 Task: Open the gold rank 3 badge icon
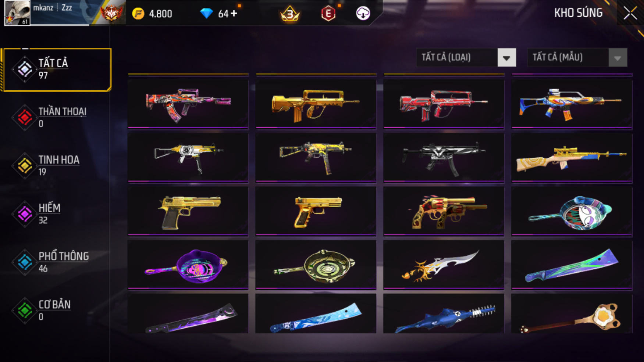coord(290,14)
